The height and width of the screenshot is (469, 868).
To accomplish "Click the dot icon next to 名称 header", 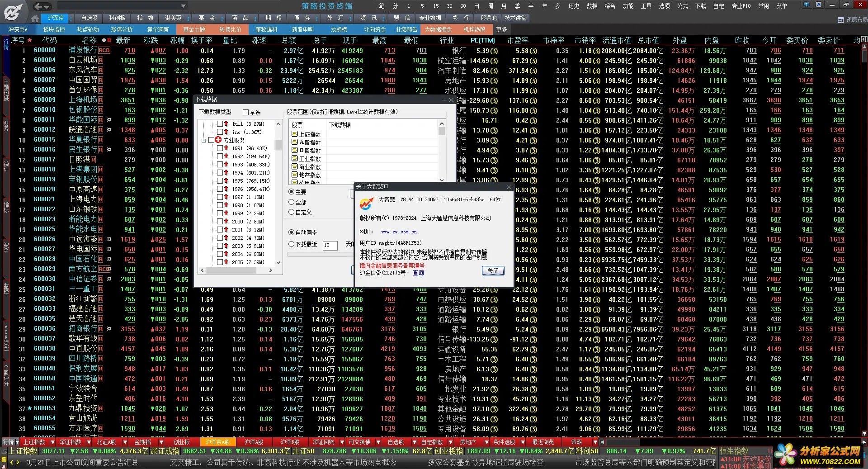I will (104, 40).
